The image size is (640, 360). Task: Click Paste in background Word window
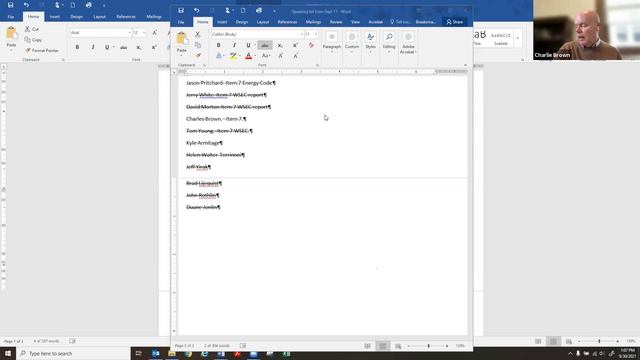pos(11,38)
